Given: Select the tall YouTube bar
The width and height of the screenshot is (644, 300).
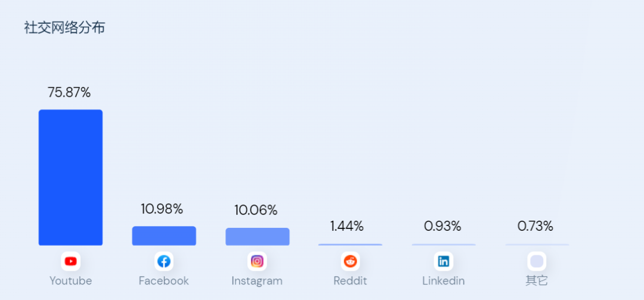Looking at the screenshot, I should point(70,177).
